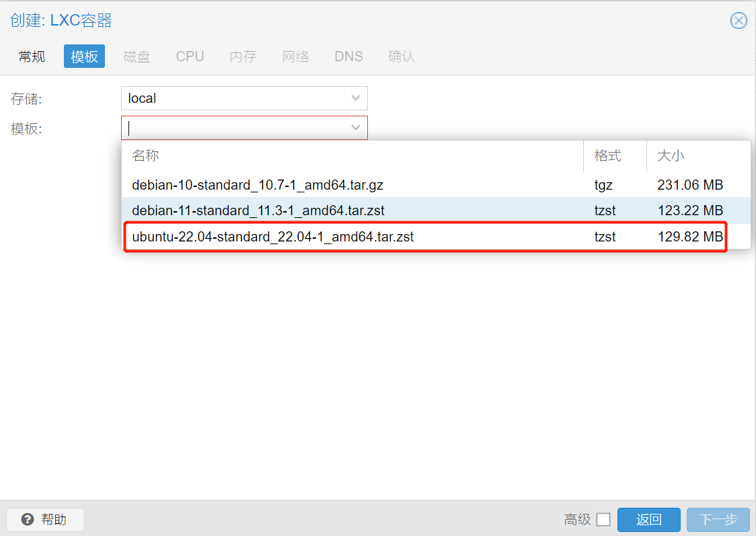Switch to the 常规 tab
The width and height of the screenshot is (756, 536).
click(x=32, y=56)
